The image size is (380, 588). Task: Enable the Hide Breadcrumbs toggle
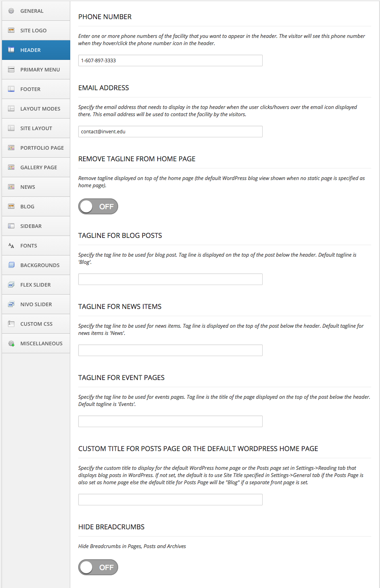[x=98, y=567]
